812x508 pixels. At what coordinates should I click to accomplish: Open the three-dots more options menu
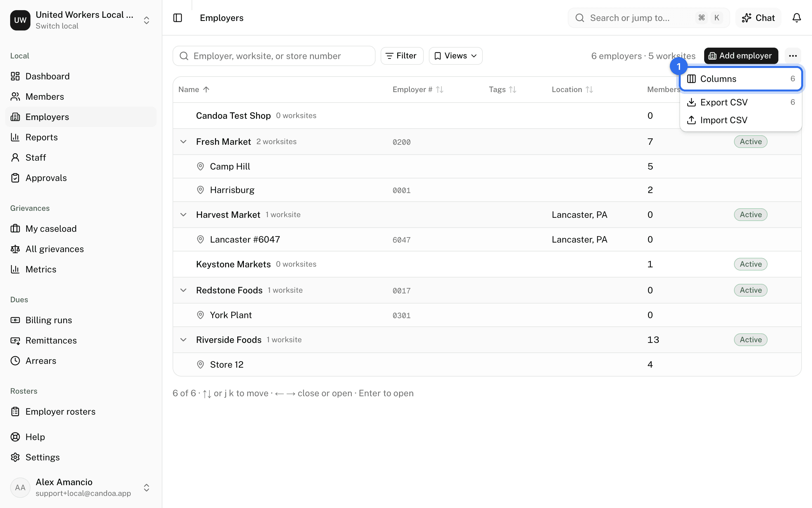pos(793,56)
